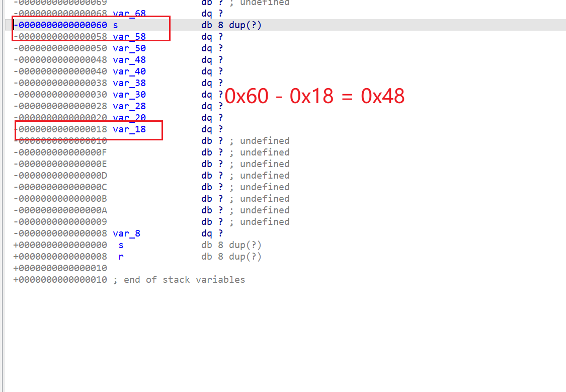566x392 pixels.
Task: Click the undefined byte at offset -0F
Action: [x=60, y=152]
